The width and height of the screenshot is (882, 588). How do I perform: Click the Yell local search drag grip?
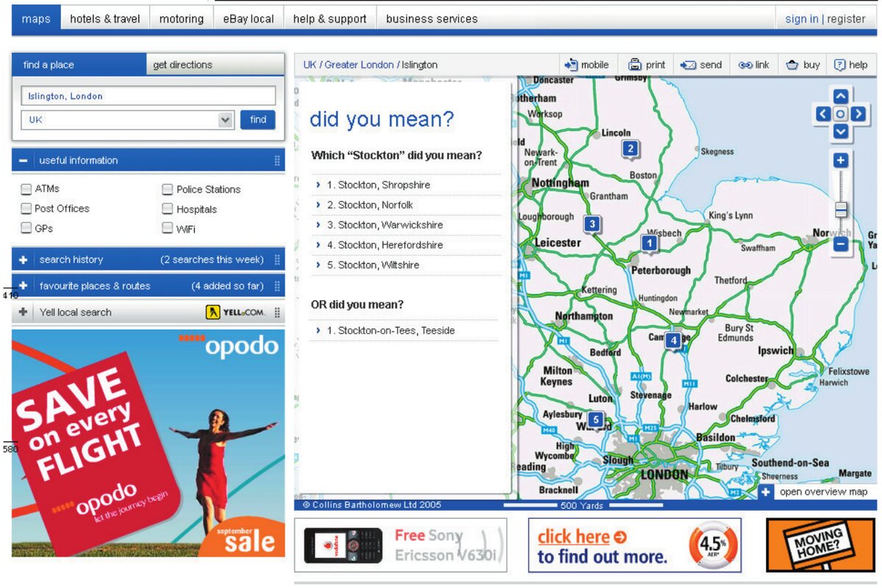pos(277,312)
